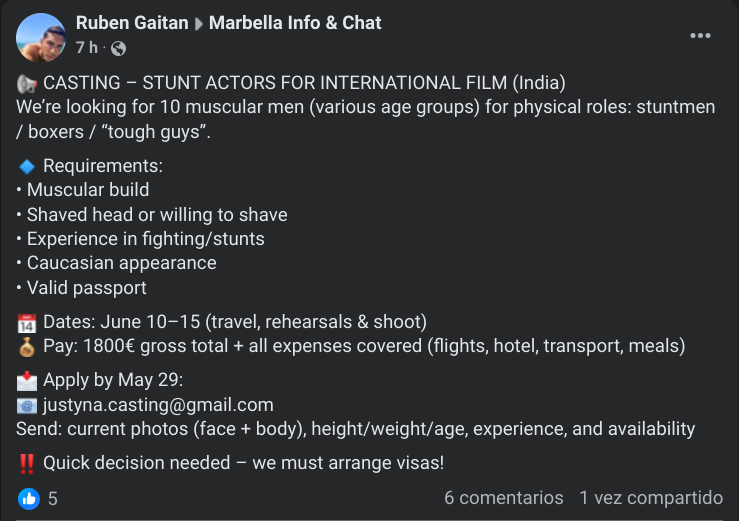Click the CASTING – STUNT ACTORS headline text
The width and height of the screenshot is (739, 521).
point(304,83)
